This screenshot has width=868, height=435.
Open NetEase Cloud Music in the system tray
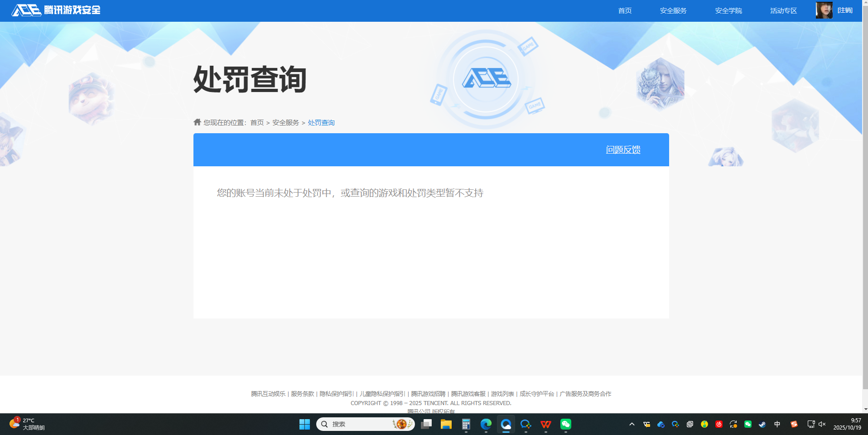click(719, 425)
